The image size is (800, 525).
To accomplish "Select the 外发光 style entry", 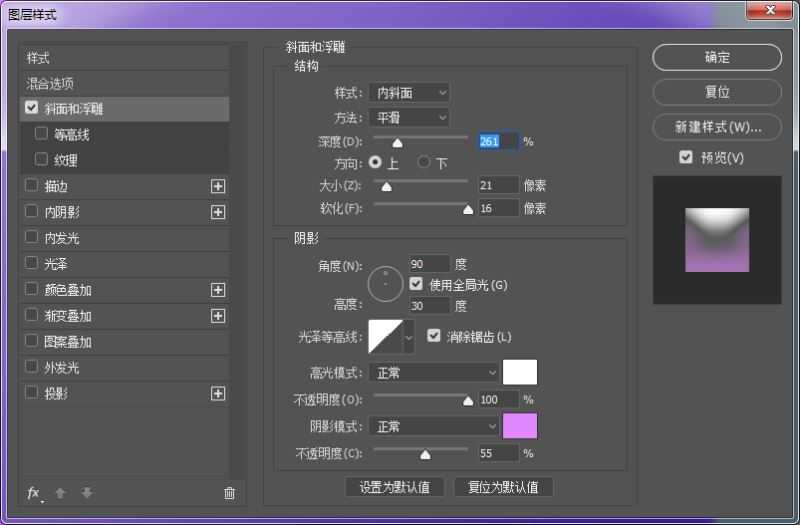I will pyautogui.click(x=62, y=368).
